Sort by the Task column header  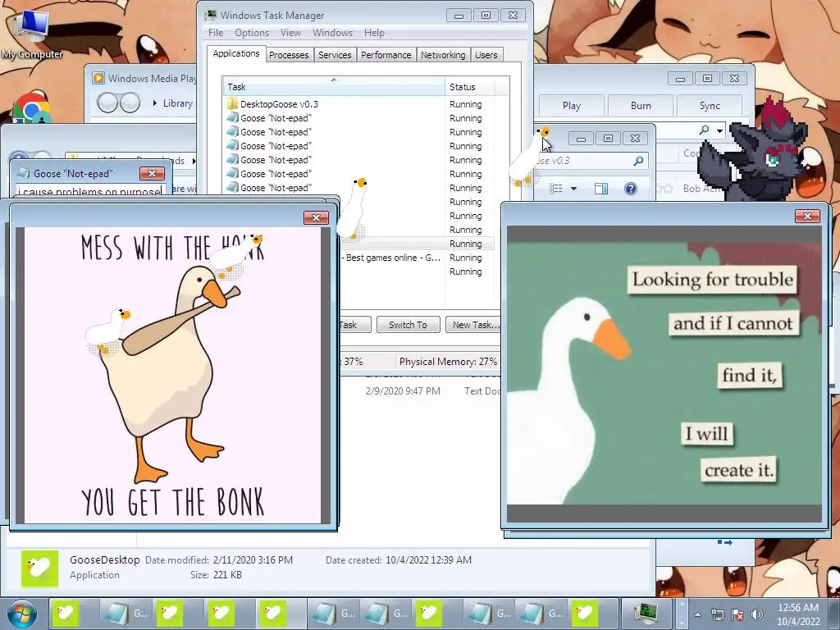[x=333, y=87]
